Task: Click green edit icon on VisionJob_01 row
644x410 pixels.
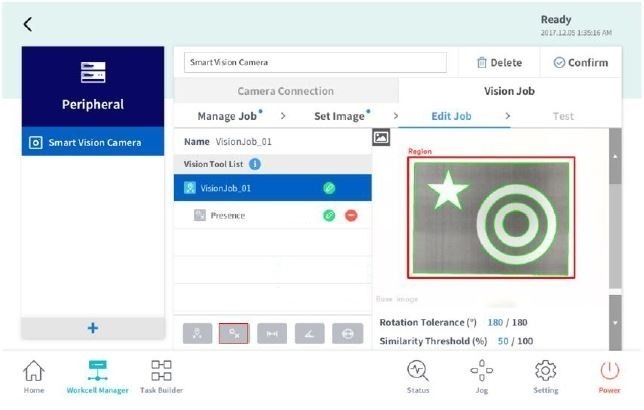Action: click(x=329, y=188)
